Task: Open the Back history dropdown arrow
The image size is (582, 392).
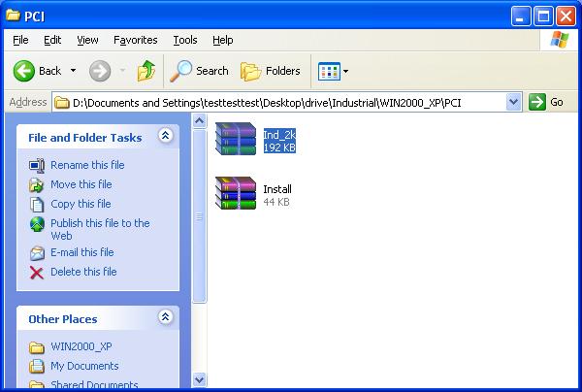Action: [x=73, y=71]
